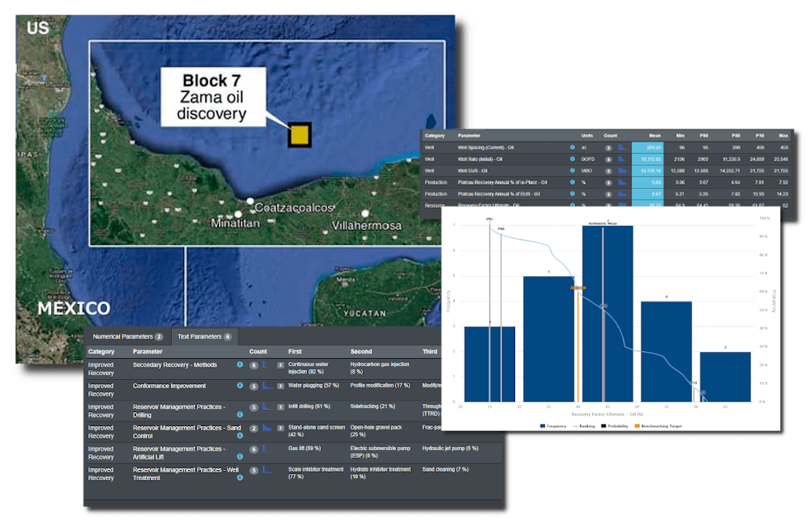Image resolution: width=812 pixels, height=522 pixels.
Task: Select 'Continuous water injection (92 %)' cell
Action: click(308, 367)
